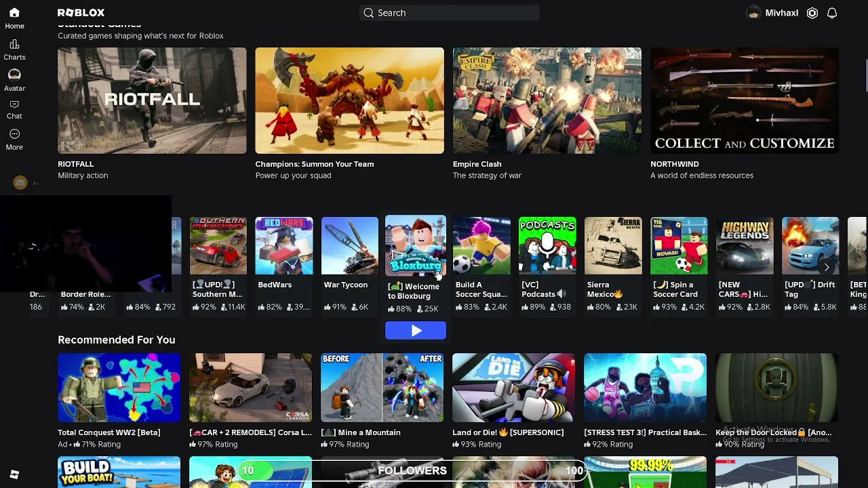The width and height of the screenshot is (868, 488).
Task: Open the RIOTFALL banner thumbnail
Action: pos(152,100)
